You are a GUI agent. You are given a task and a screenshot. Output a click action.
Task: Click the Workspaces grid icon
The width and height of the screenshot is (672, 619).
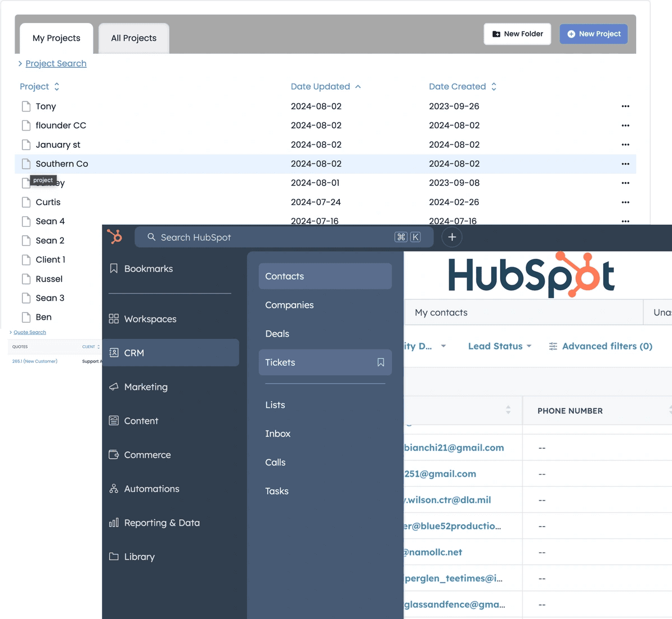114,319
